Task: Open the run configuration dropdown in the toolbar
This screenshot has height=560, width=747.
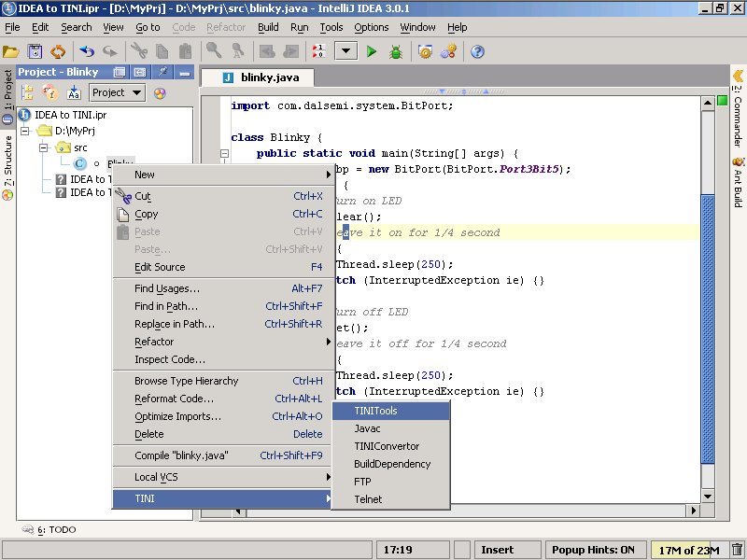Action: 345,51
